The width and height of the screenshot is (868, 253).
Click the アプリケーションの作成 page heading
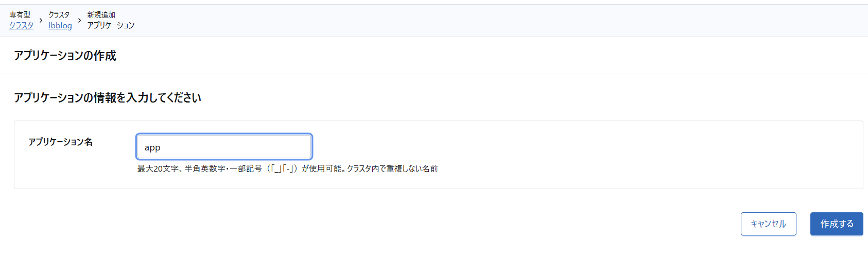(x=65, y=56)
